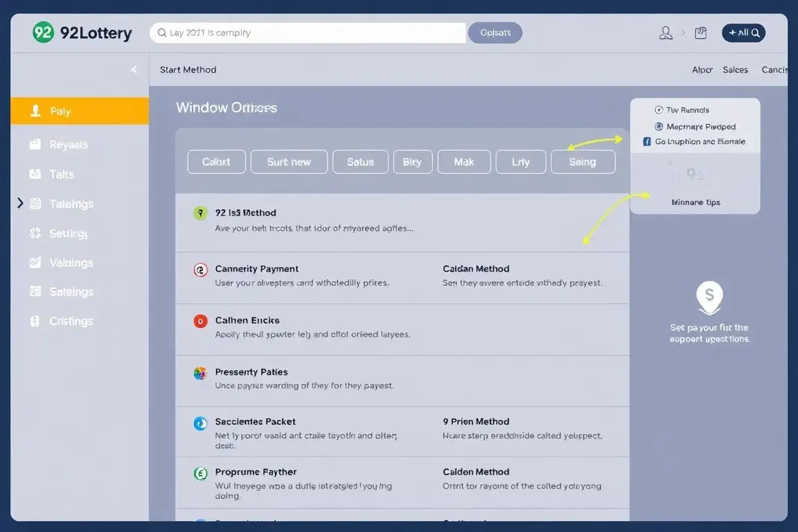The image size is (798, 532).
Task: Click the 92Lottery green logo icon
Action: [43, 33]
